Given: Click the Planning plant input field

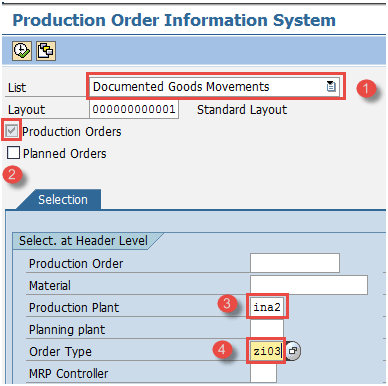Looking at the screenshot, I should point(267,329).
